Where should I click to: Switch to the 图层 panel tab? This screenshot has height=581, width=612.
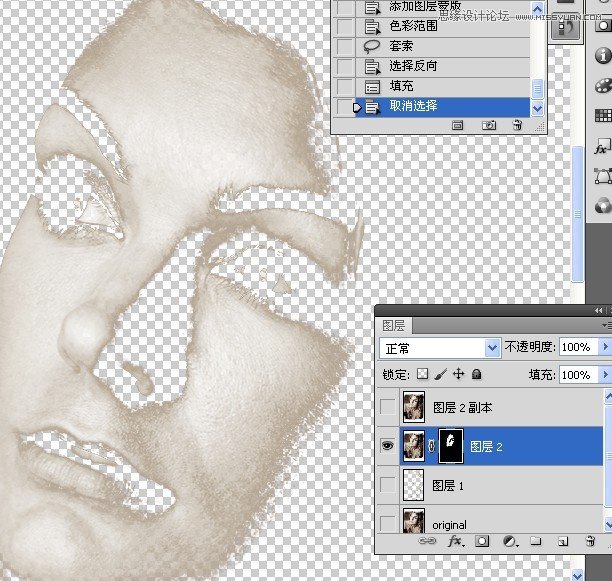point(393,325)
